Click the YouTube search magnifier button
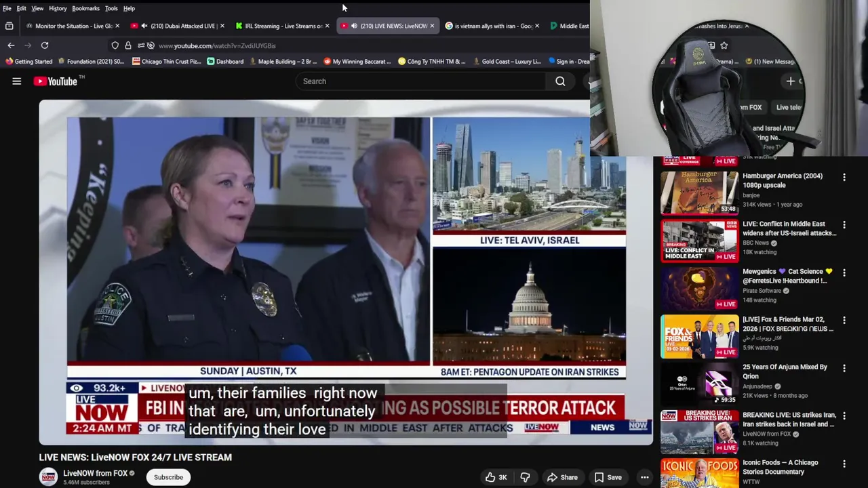 (x=560, y=81)
